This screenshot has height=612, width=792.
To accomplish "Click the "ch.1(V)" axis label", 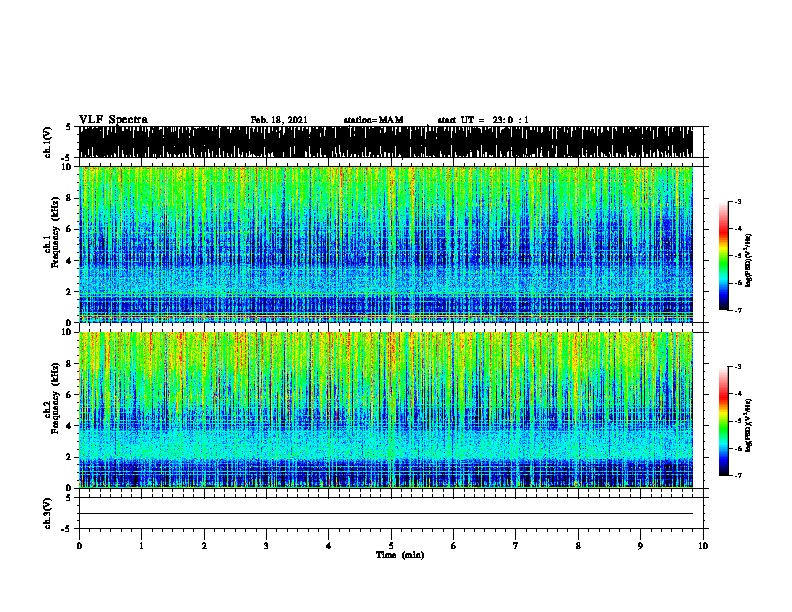I will coord(48,142).
